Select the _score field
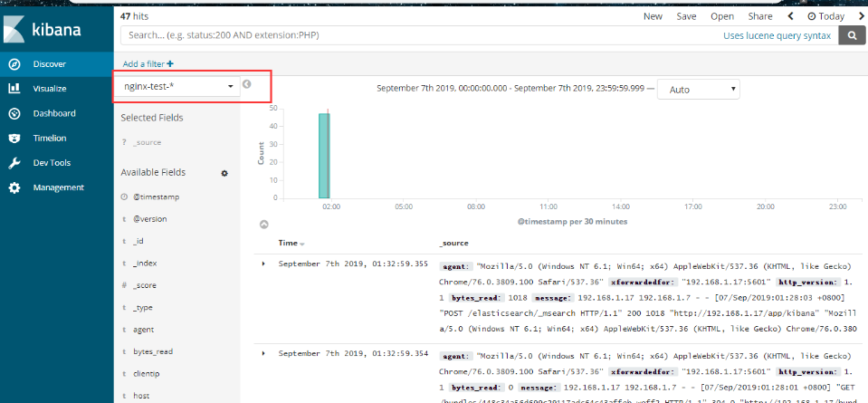 (145, 285)
